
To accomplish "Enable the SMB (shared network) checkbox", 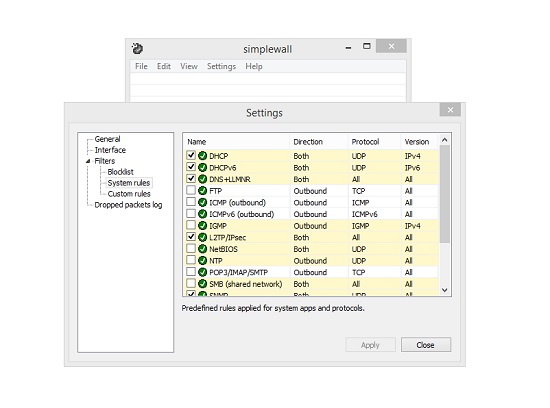I will click(x=191, y=283).
